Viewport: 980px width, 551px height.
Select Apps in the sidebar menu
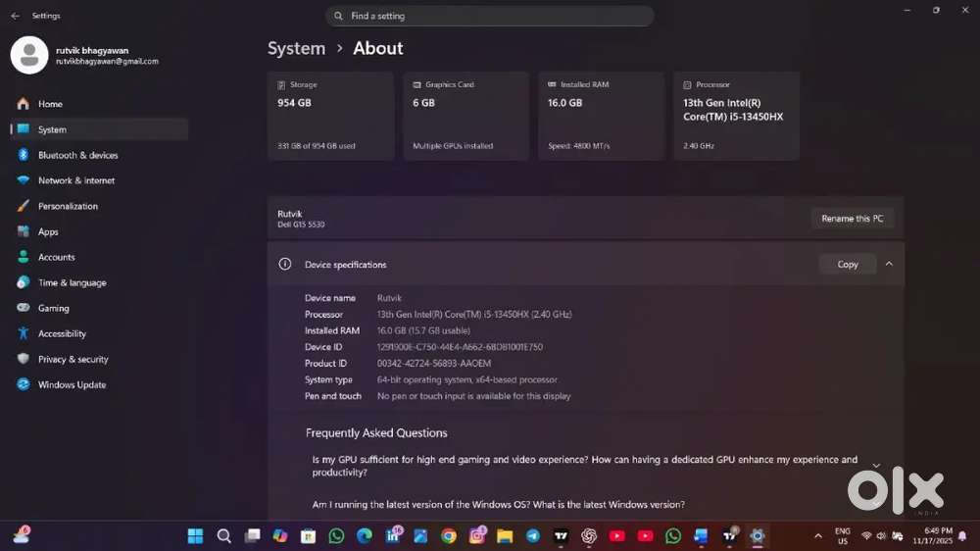click(48, 232)
